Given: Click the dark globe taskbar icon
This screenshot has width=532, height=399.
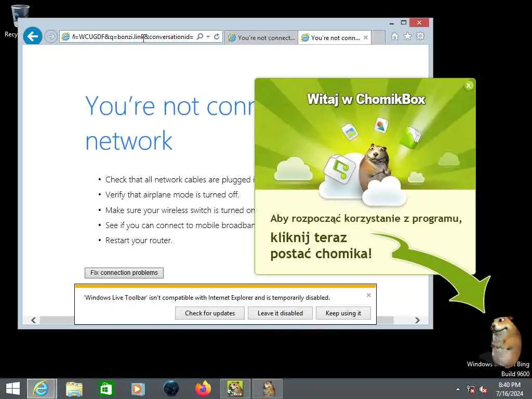Looking at the screenshot, I should [171, 389].
